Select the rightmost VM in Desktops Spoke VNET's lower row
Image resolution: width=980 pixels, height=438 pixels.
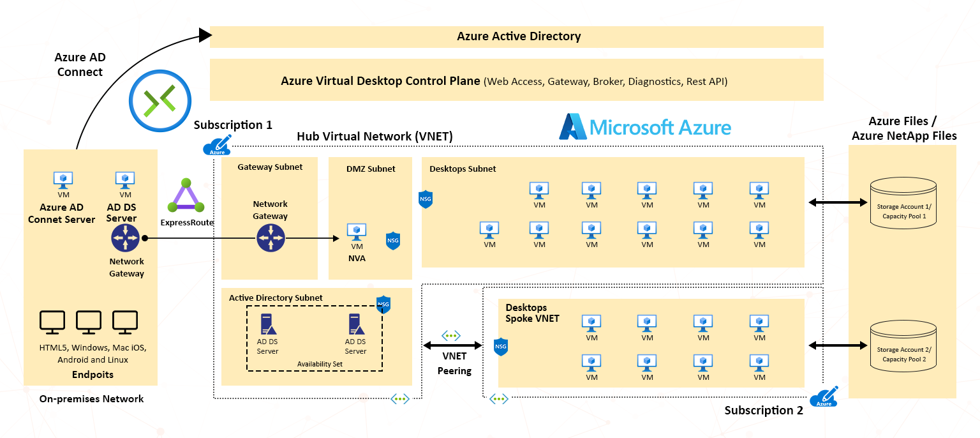[x=759, y=363]
